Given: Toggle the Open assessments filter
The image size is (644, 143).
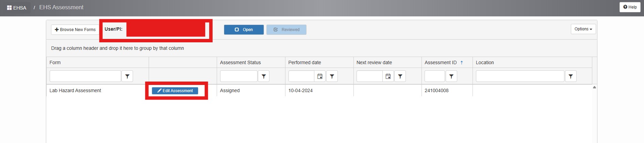Looking at the screenshot, I should (x=244, y=30).
